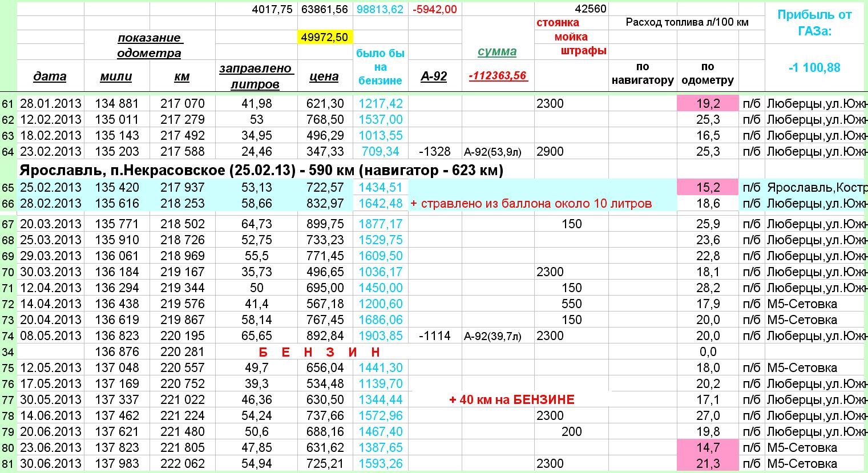Click gasoline cost cell 1609,50

(381, 256)
